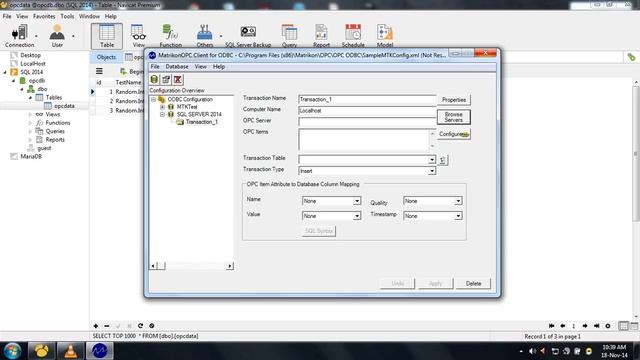Viewport: 640px width, 360px height.
Task: Open the Schedule tool in Navicat toolbar
Action: 353,36
